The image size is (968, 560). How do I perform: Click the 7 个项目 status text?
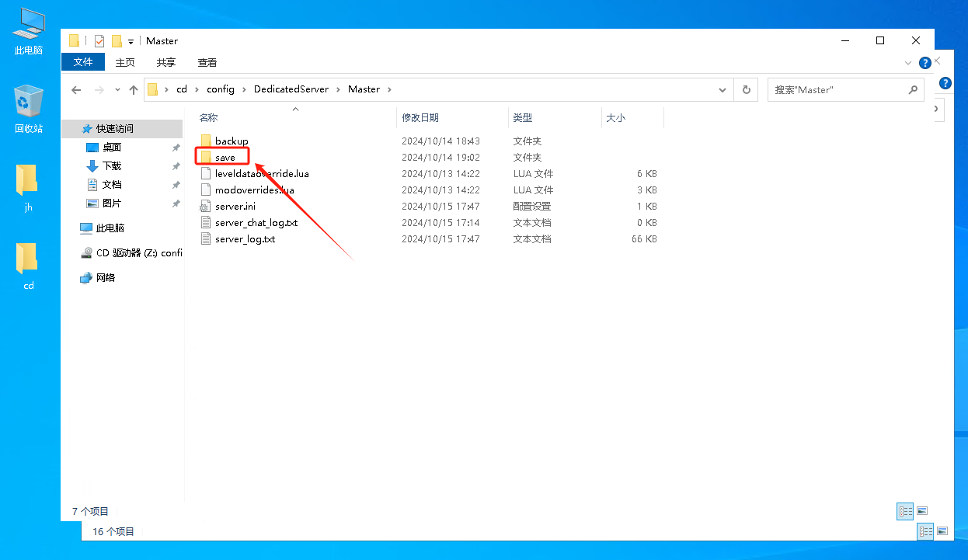click(91, 512)
